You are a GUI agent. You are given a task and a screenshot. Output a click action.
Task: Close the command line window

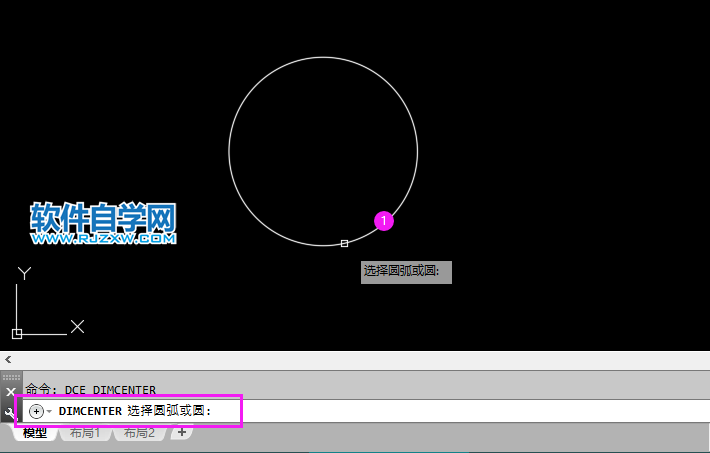(11, 392)
